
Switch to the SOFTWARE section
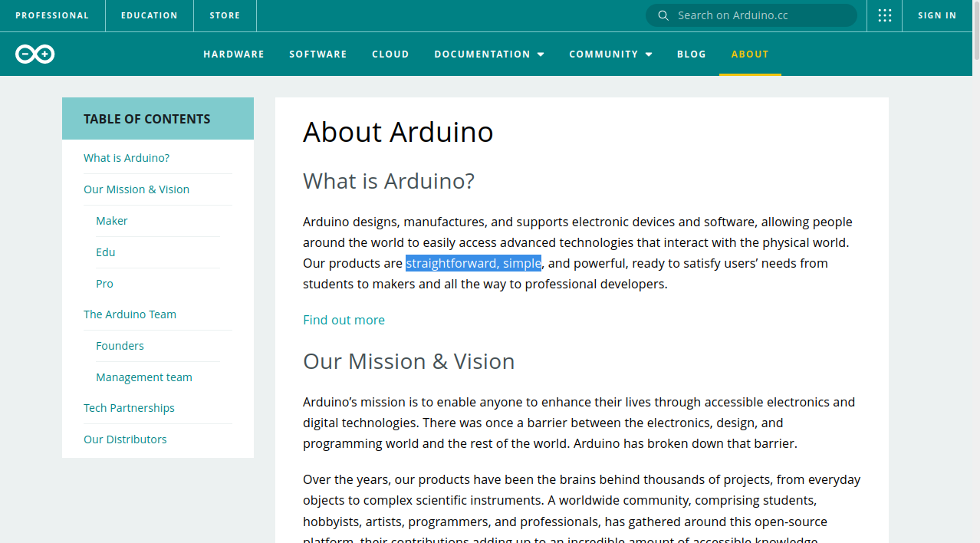(x=317, y=54)
